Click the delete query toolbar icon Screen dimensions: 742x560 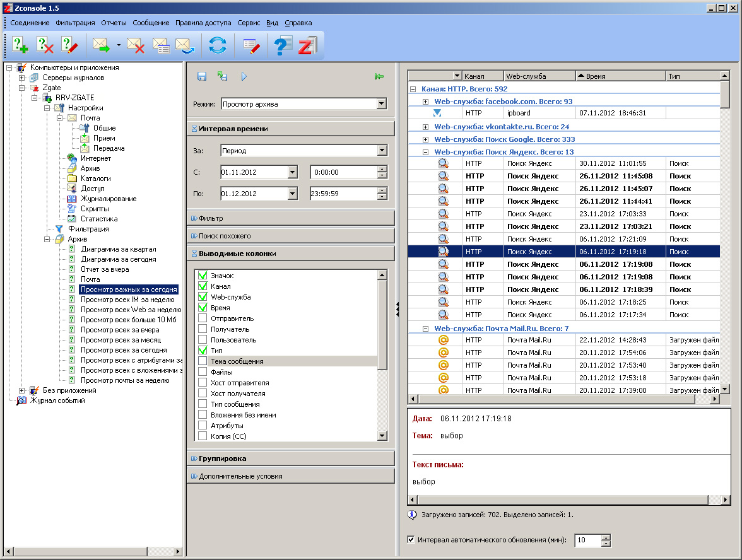[x=45, y=45]
